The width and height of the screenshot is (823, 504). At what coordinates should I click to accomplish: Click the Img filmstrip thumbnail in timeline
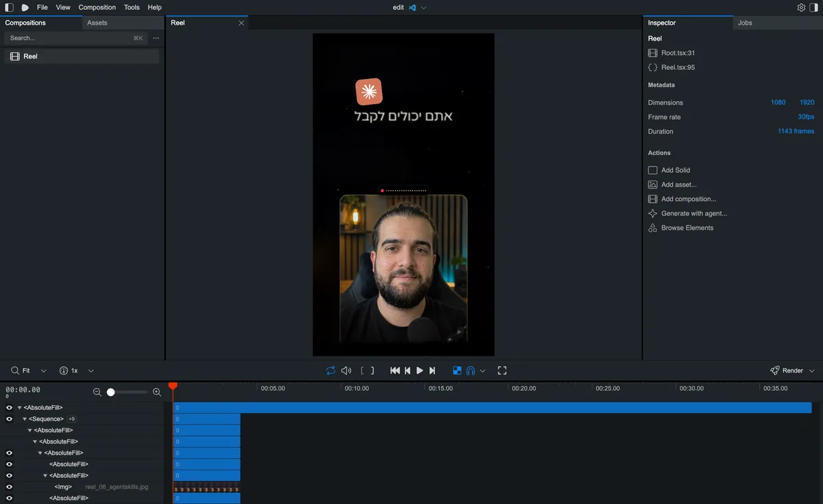pos(206,487)
